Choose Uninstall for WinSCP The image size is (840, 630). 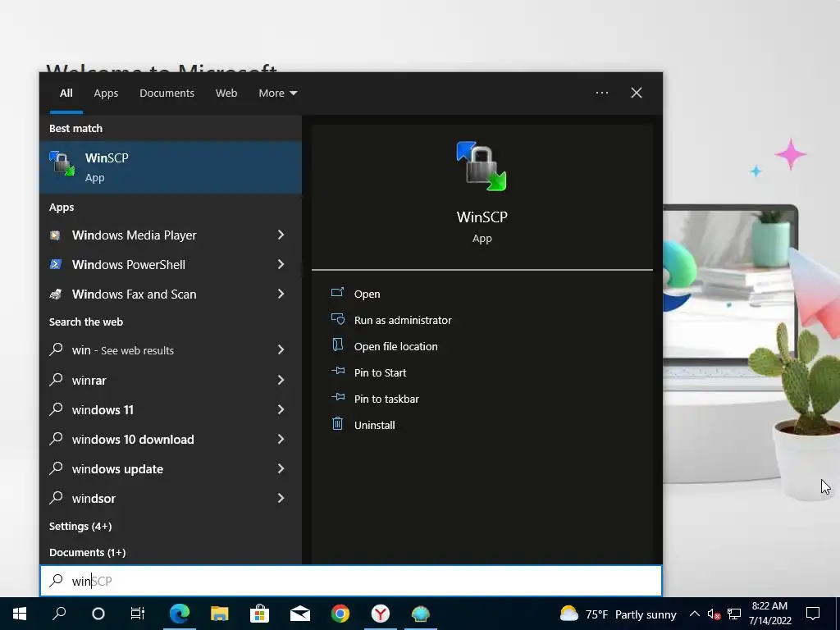[374, 426]
